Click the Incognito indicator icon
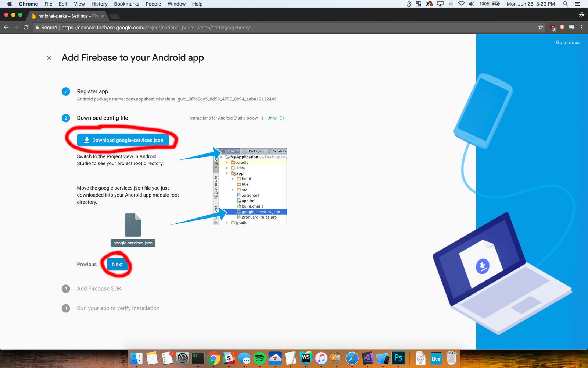The height and width of the screenshot is (368, 588). pyautogui.click(x=581, y=15)
